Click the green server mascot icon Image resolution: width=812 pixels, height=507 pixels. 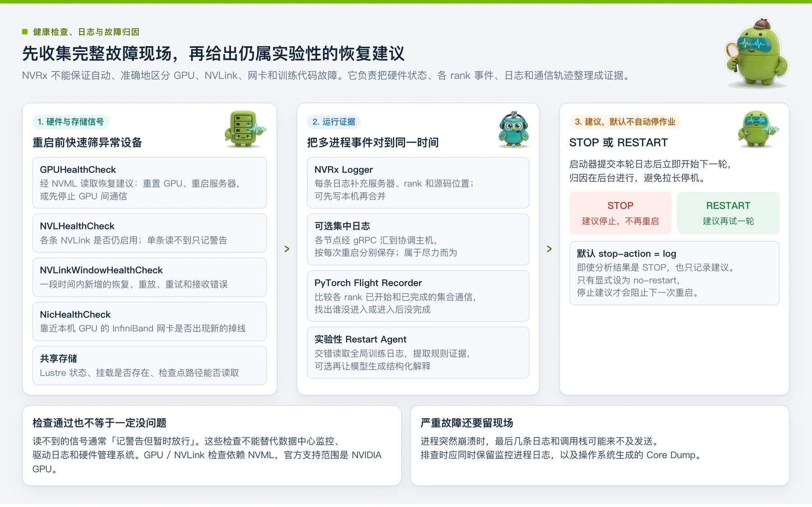pyautogui.click(x=245, y=129)
